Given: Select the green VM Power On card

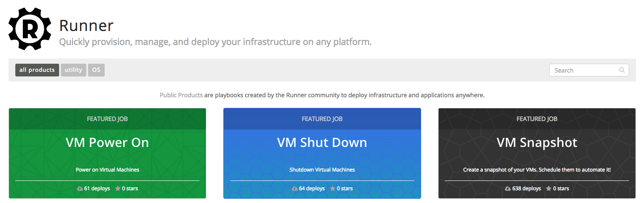Looking at the screenshot, I should [x=107, y=153].
